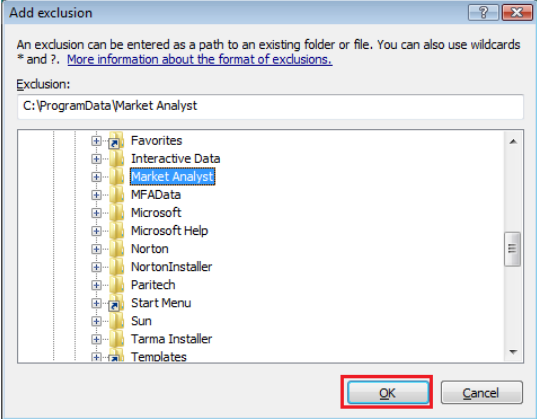Click the Start Menu shortcut folder icon
The height and width of the screenshot is (419, 537).
tap(116, 303)
